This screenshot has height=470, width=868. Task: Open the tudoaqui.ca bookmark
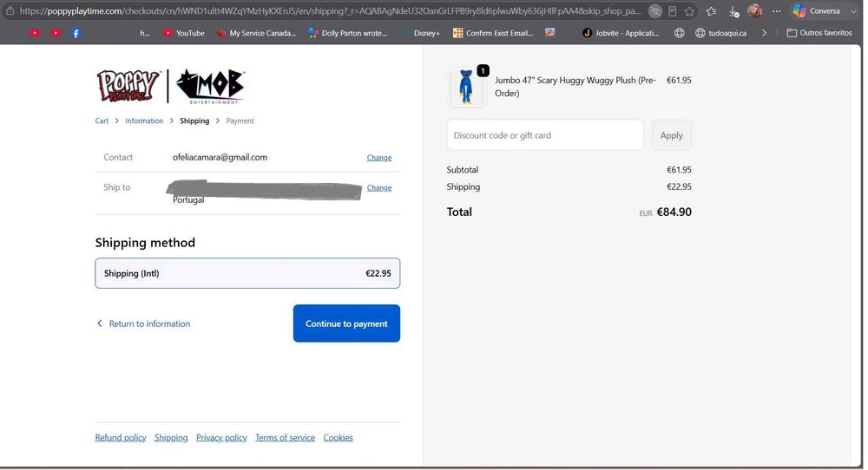pos(720,33)
